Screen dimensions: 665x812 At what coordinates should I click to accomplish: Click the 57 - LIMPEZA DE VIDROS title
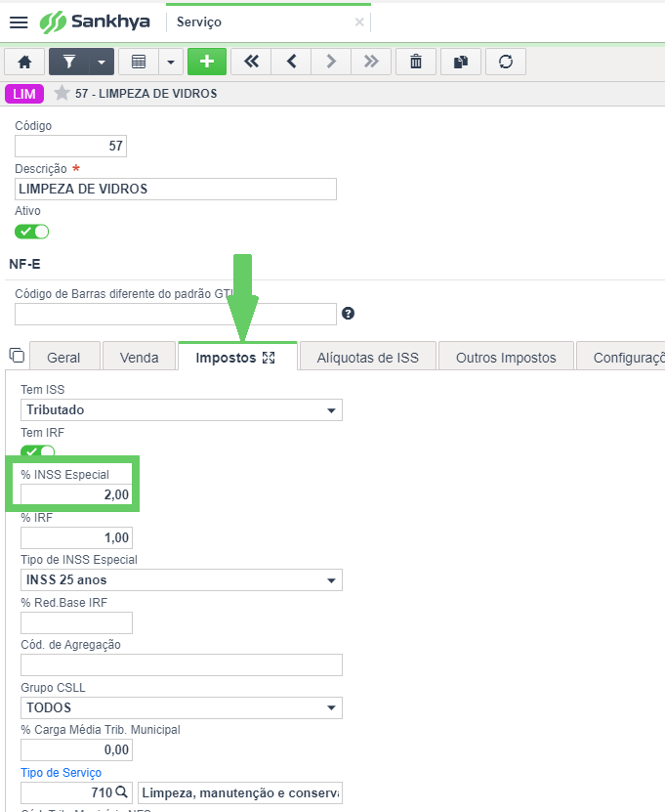click(x=145, y=94)
